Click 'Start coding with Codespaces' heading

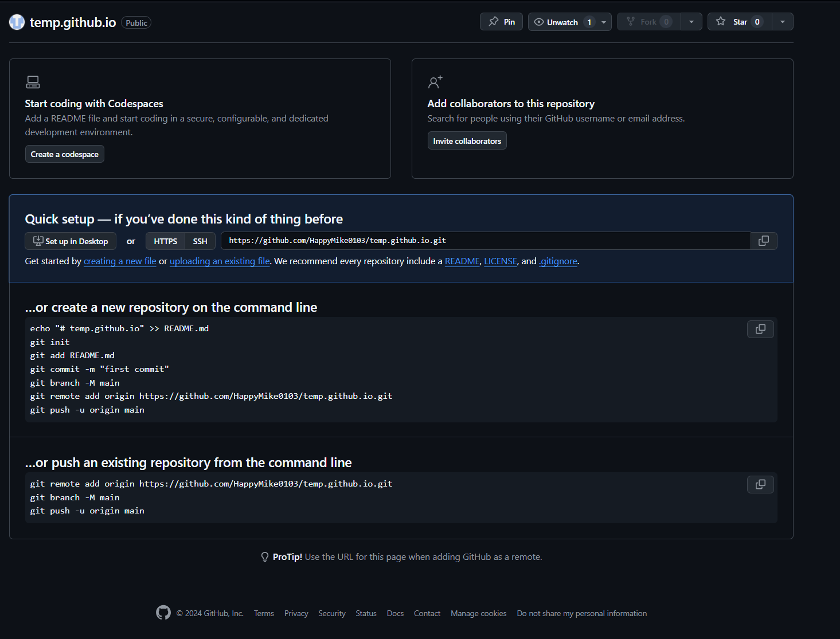pyautogui.click(x=94, y=104)
